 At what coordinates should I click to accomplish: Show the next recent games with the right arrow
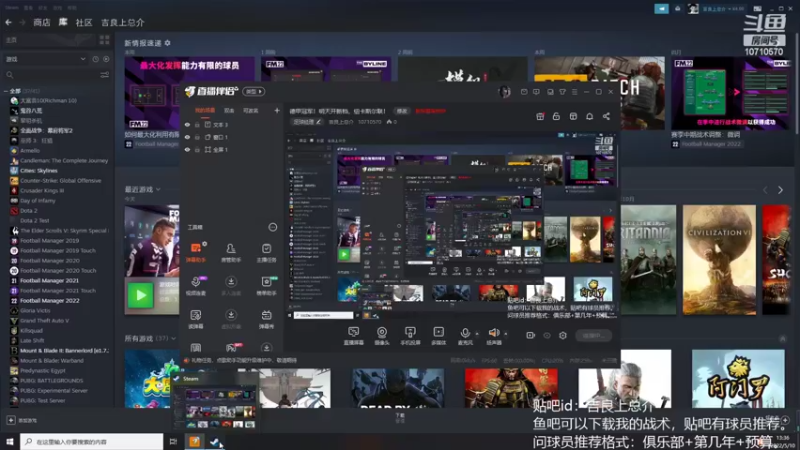tap(780, 190)
